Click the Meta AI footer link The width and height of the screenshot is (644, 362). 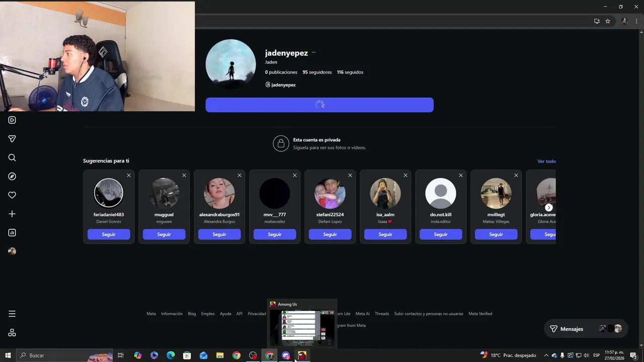click(362, 314)
